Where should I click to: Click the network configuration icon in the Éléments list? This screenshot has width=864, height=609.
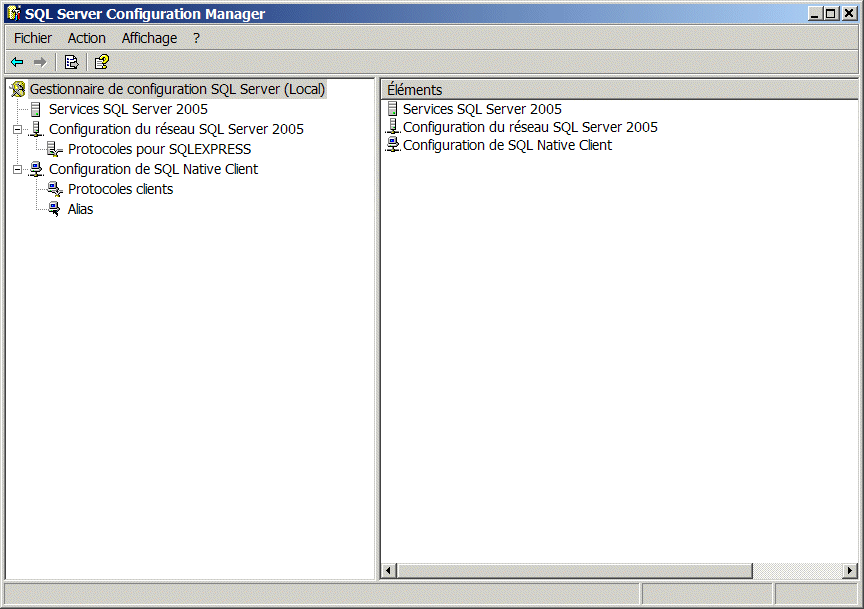(x=392, y=127)
